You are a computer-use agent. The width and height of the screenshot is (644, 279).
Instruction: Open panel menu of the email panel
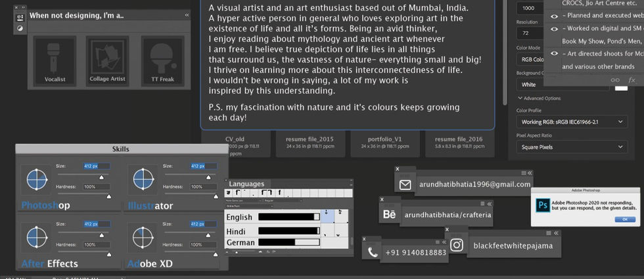pyautogui.click(x=524, y=173)
